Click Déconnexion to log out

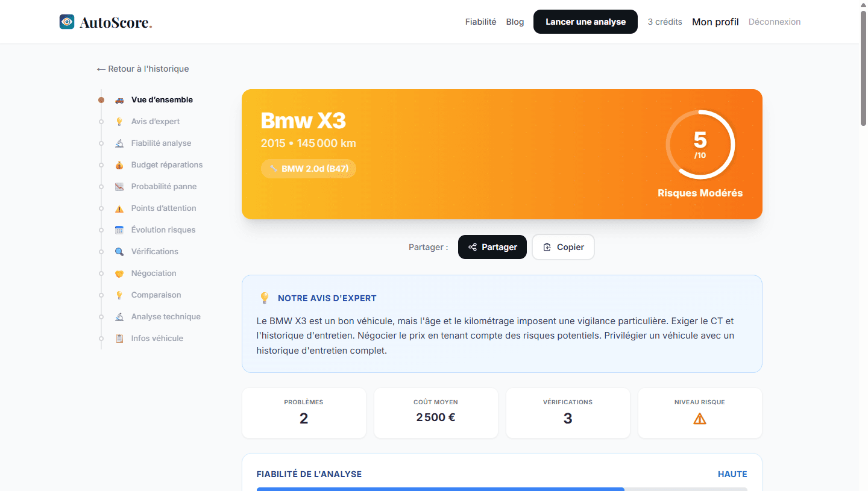click(775, 22)
